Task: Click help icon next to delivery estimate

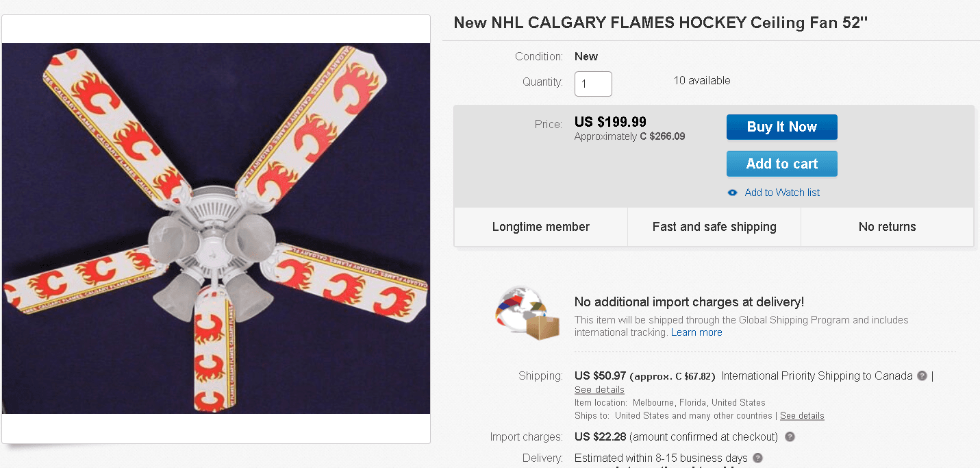Action: (x=757, y=458)
